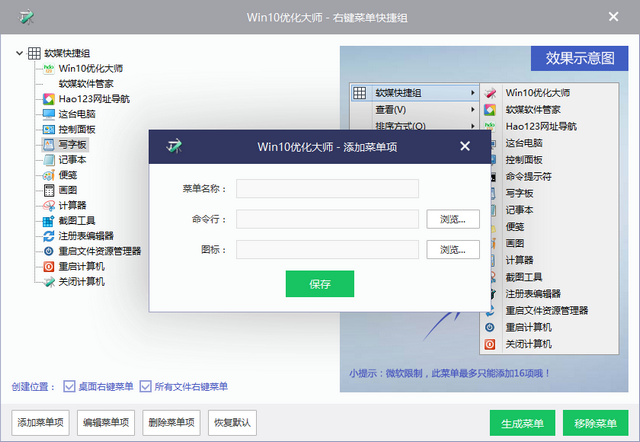Browse for the 命令行 path

[x=453, y=219]
